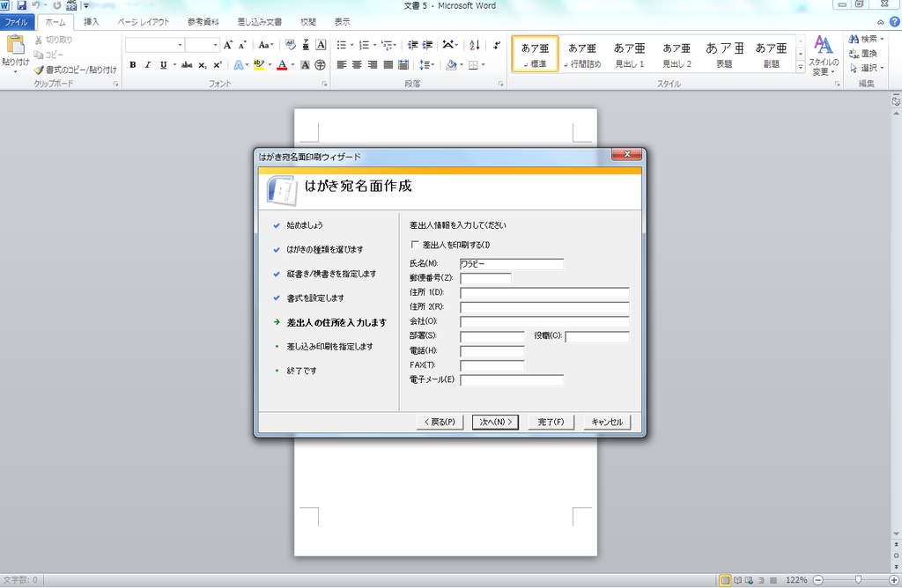The image size is (902, 588).
Task: Click the Character Border icon
Action: 321,45
